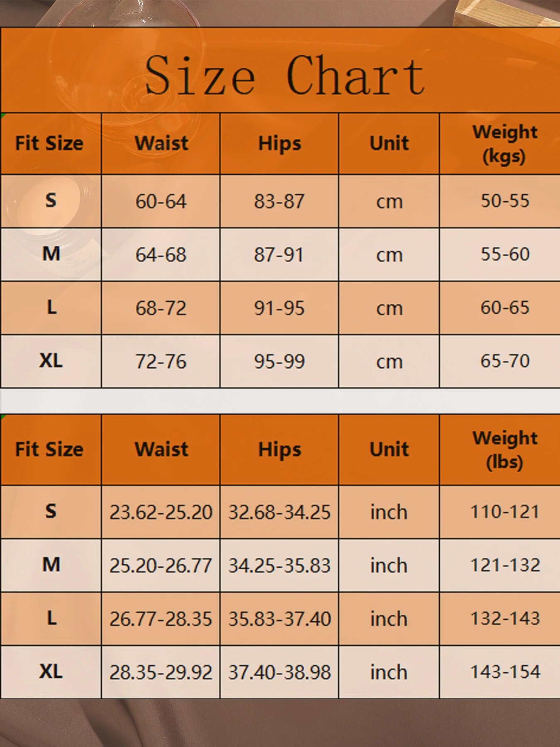Click the Weight (kgs) column header
The width and height of the screenshot is (560, 747).
504,144
